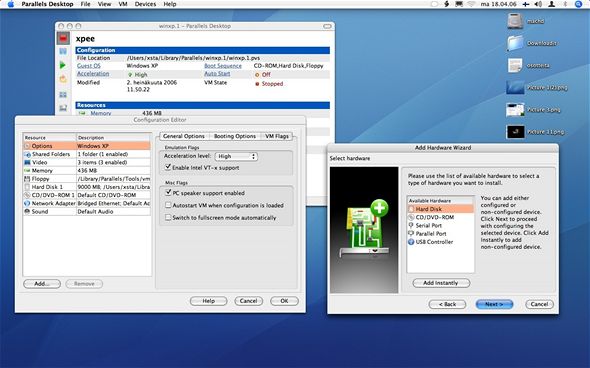Click the volume speaker icon in menu bar
The height and width of the screenshot is (368, 590).
click(x=538, y=4)
